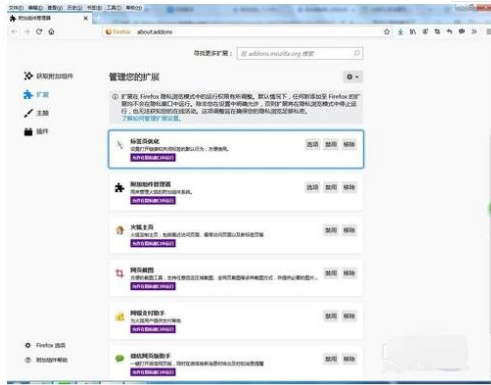
Task: Open the home page via home icon
Action: (51, 32)
